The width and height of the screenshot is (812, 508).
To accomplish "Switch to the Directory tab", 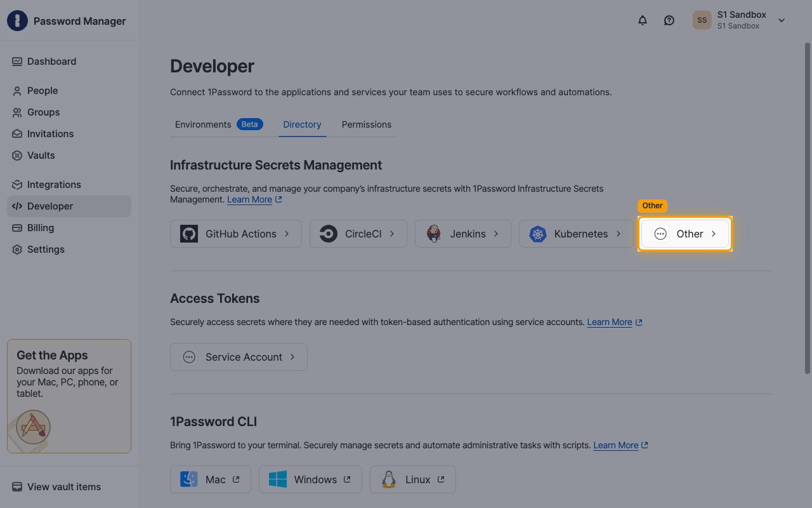I will pos(302,124).
